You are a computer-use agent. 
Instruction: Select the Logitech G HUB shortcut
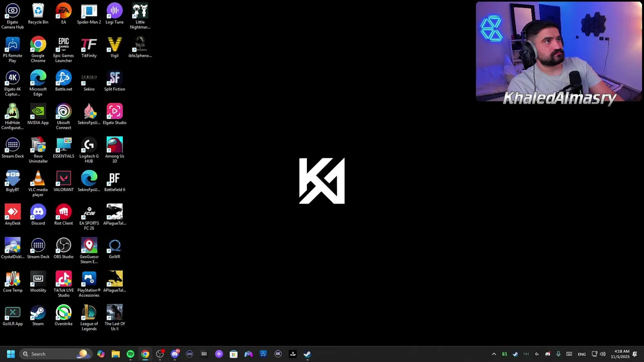click(x=89, y=150)
